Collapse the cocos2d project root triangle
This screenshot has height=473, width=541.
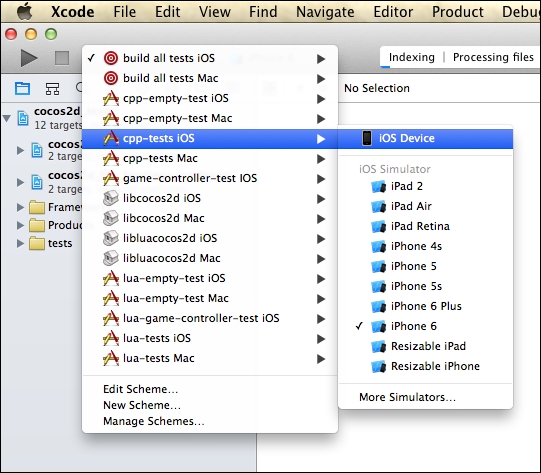(x=7, y=119)
